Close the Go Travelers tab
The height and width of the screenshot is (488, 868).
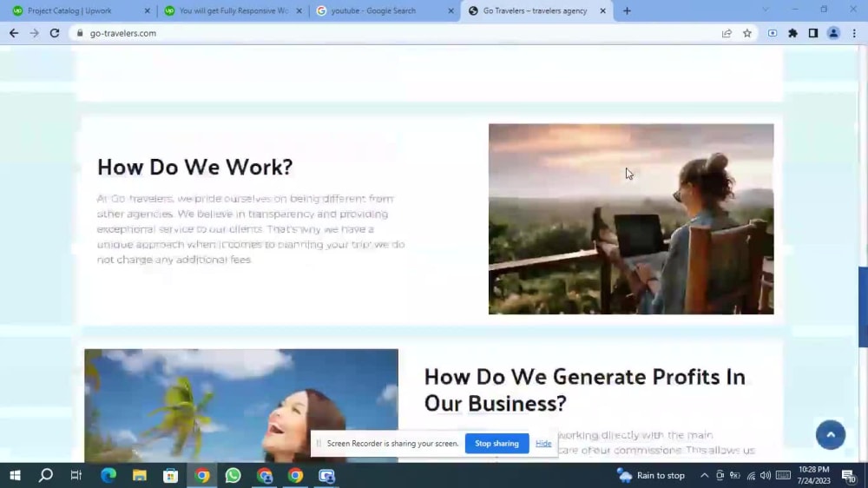tap(603, 10)
